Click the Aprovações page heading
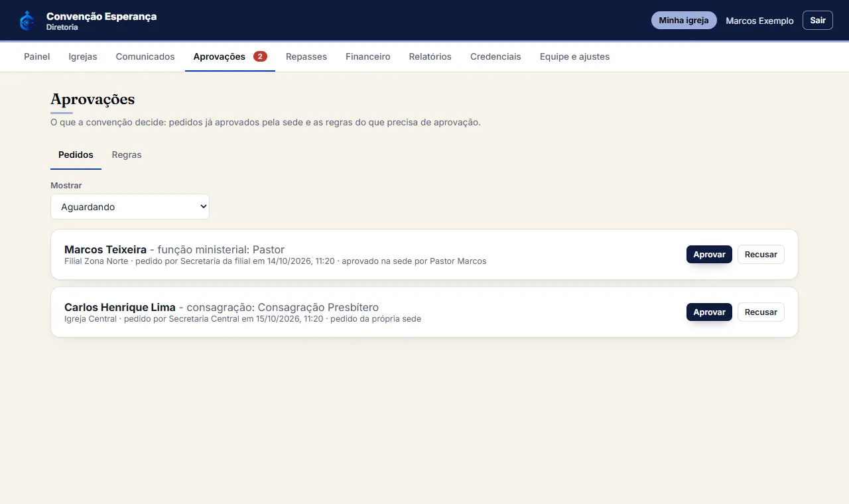Screen dimensions: 849x504 coord(93,99)
